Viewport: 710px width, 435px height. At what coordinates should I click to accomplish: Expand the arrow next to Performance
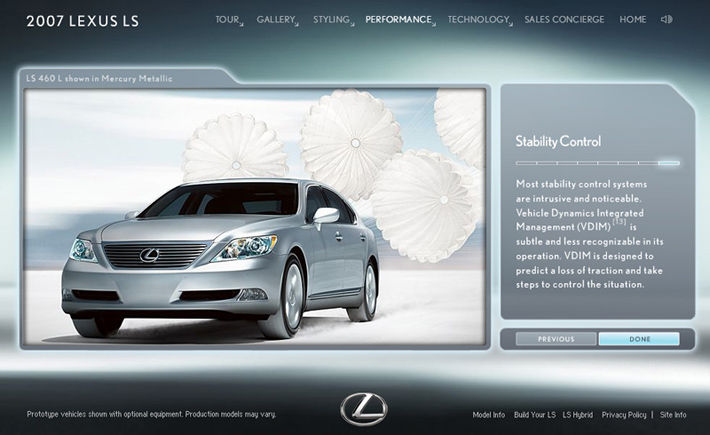[x=434, y=24]
